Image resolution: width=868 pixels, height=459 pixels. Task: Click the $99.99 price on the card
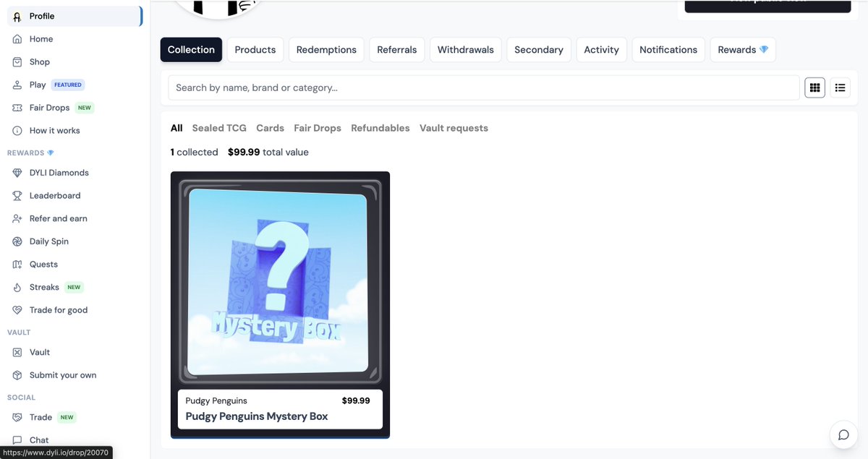(x=356, y=400)
